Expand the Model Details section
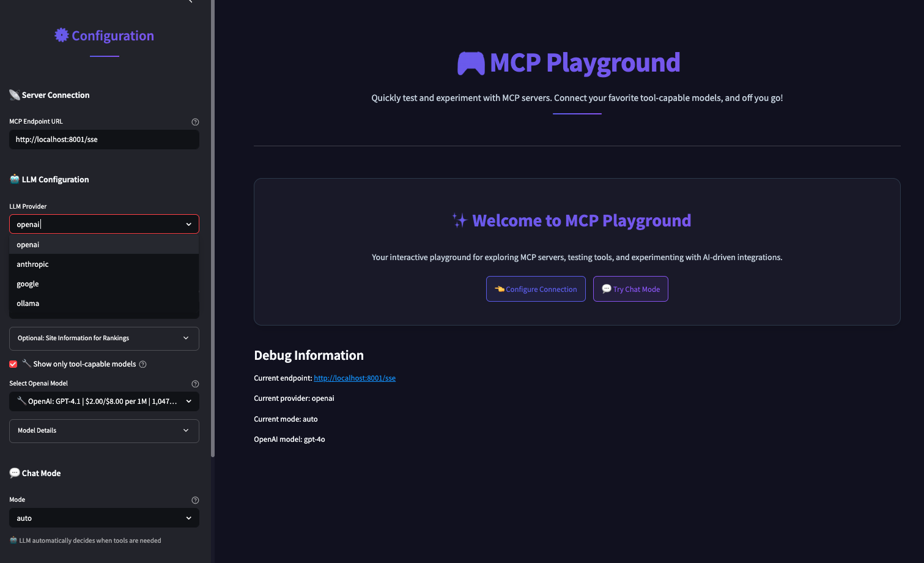 pos(104,431)
